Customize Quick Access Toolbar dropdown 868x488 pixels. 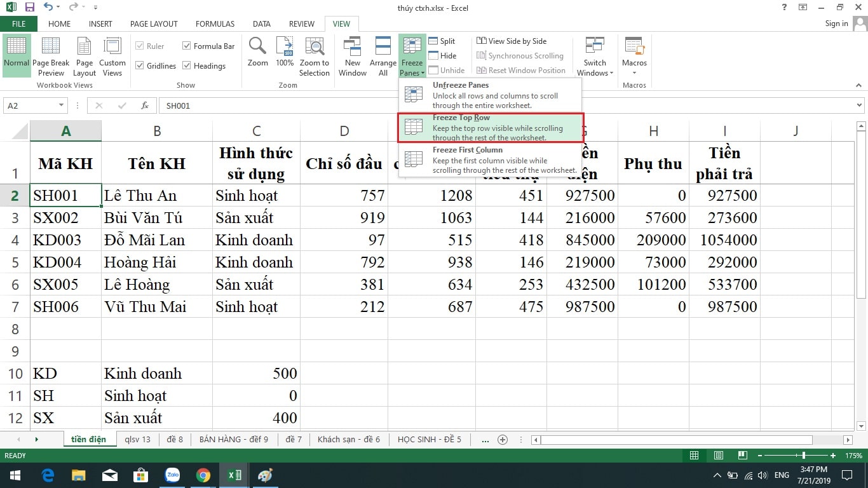[x=95, y=8]
